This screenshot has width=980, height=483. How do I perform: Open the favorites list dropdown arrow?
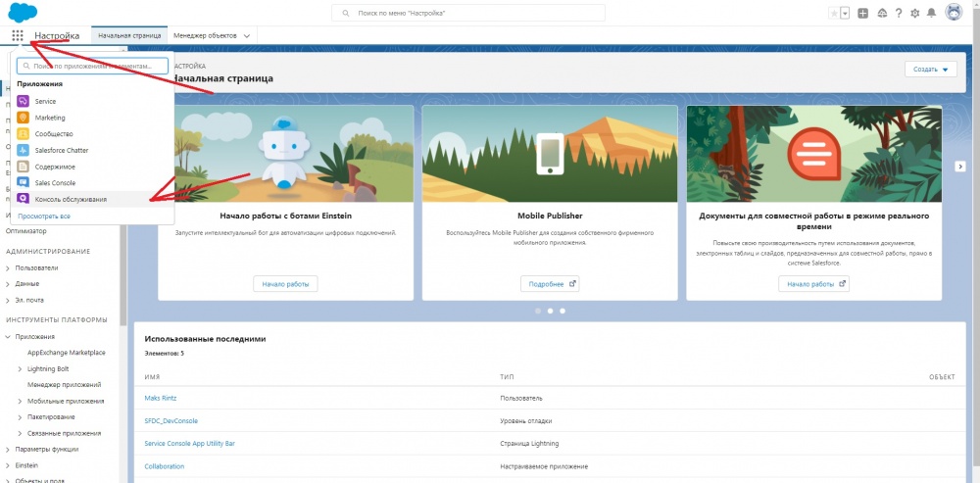pos(845,13)
